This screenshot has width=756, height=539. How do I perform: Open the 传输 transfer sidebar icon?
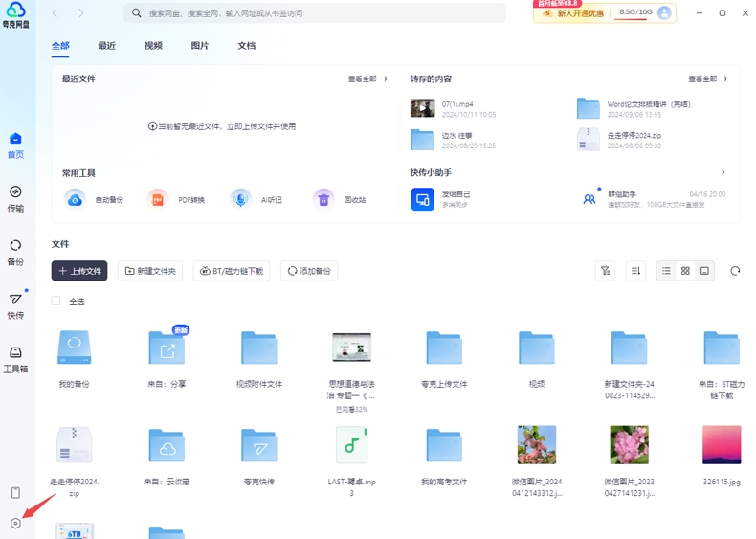coord(15,192)
